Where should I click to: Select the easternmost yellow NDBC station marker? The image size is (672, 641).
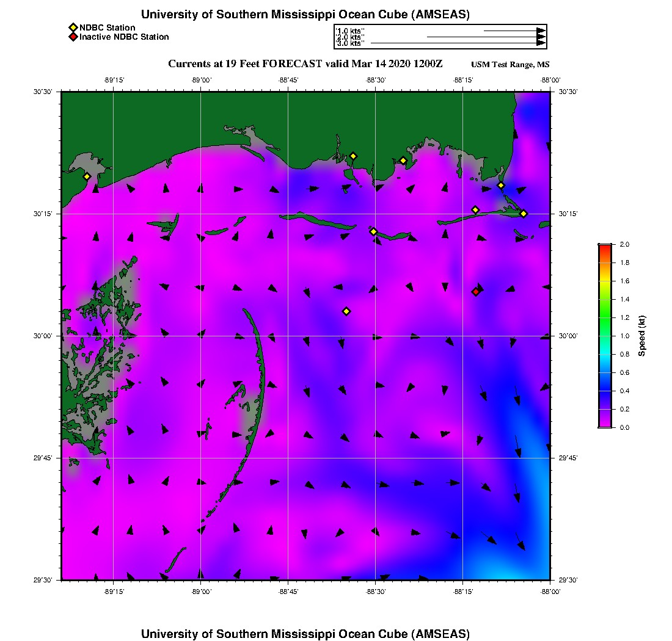coord(524,214)
